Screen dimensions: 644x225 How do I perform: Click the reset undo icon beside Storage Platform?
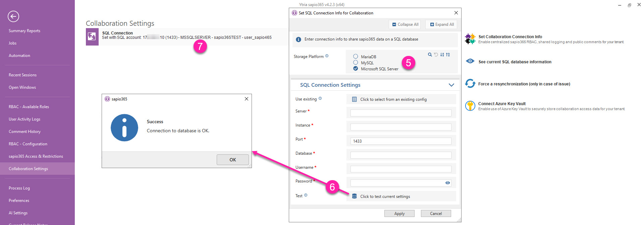click(x=436, y=55)
